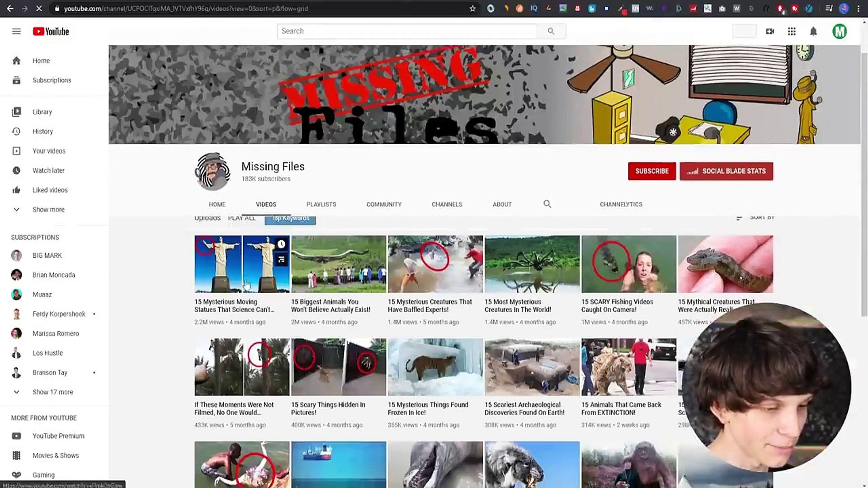Click the YouTube logo
The width and height of the screenshot is (868, 488).
[50, 31]
